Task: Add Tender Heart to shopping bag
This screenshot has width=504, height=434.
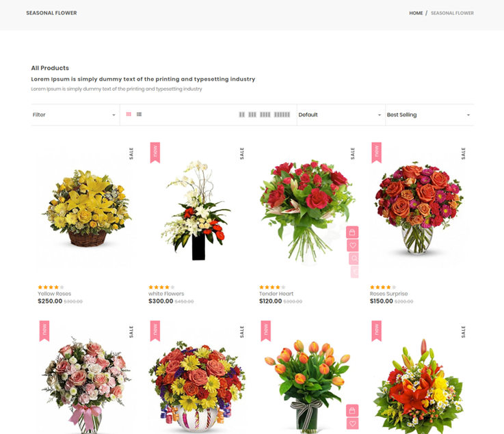Action: (x=352, y=232)
